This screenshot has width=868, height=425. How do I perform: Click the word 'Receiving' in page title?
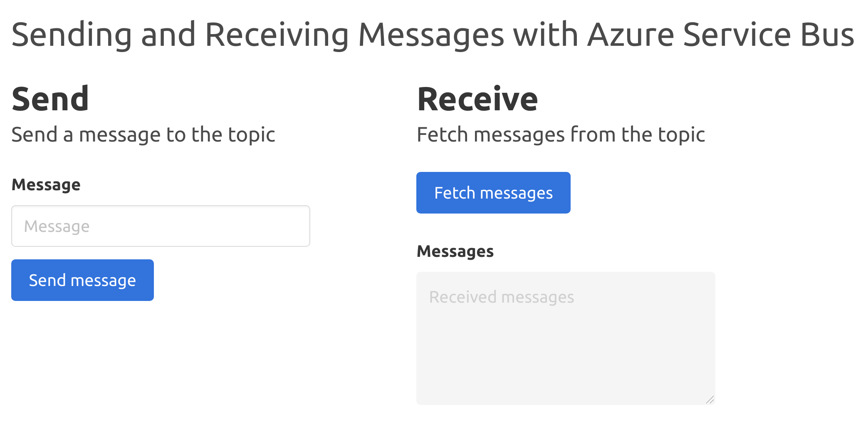pos(277,35)
